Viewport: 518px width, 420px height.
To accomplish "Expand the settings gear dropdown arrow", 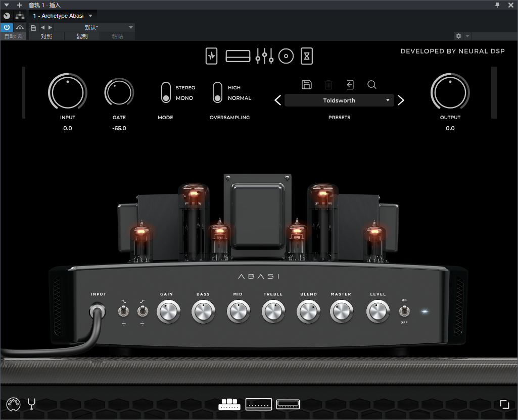I will pos(467,36).
